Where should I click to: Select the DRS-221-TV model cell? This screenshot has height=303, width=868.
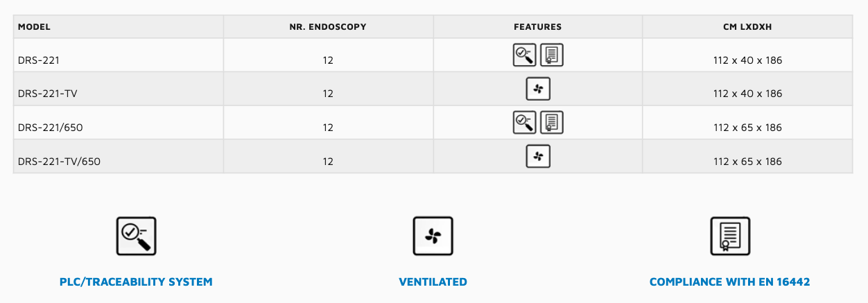pyautogui.click(x=119, y=94)
